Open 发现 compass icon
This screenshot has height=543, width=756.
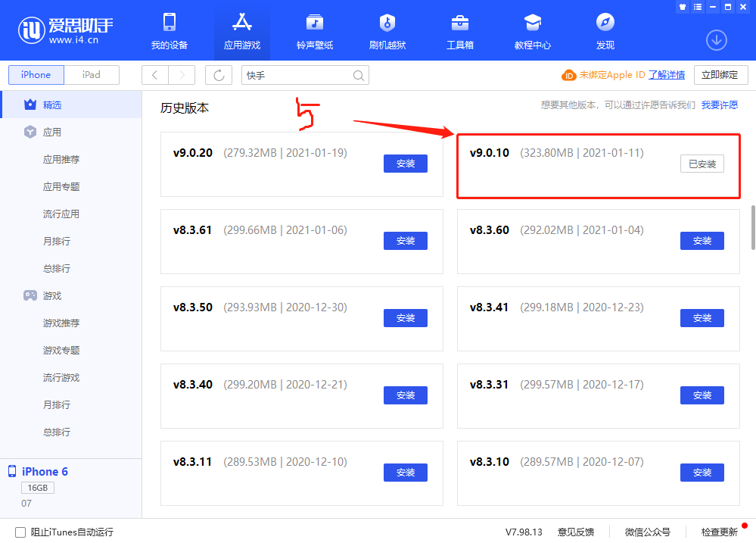(605, 22)
